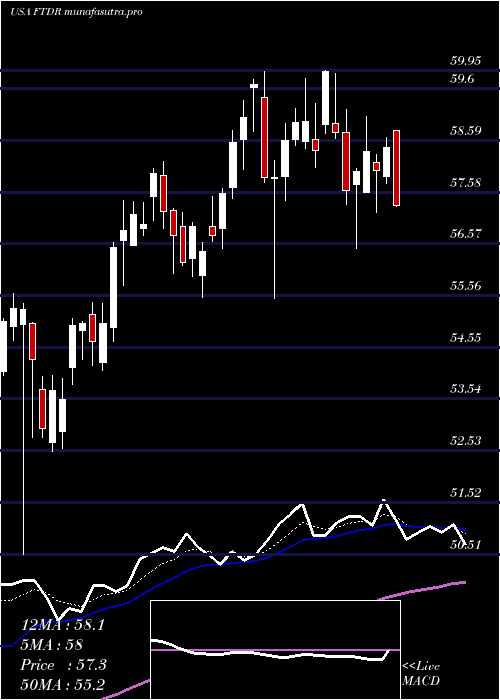Image resolution: width=500 pixels, height=700 pixels.
Task: Click the 50.51 price axis label
Action: [465, 544]
